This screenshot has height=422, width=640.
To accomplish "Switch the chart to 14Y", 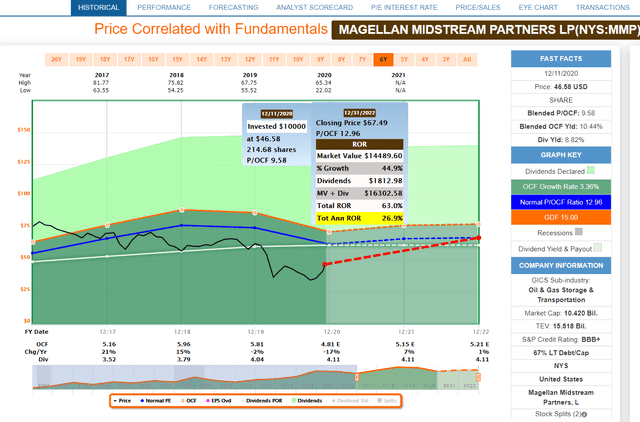I will point(202,60).
